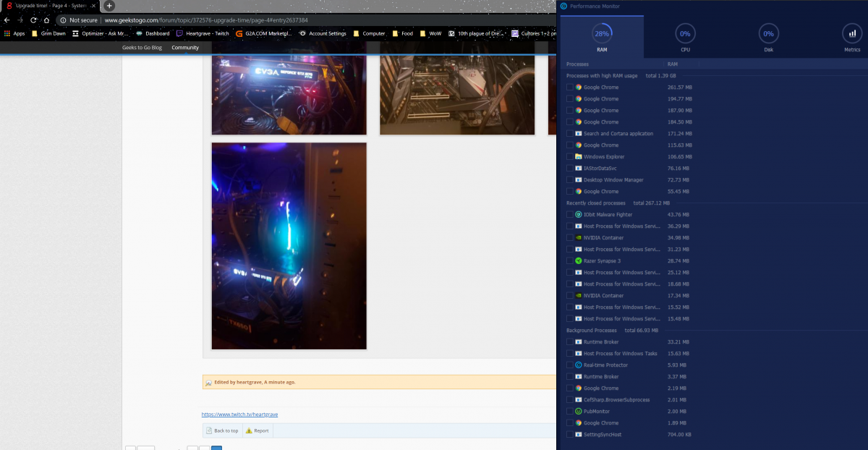
Task: Open the Optimizer - Ask Mr... bookmark
Action: click(x=101, y=33)
